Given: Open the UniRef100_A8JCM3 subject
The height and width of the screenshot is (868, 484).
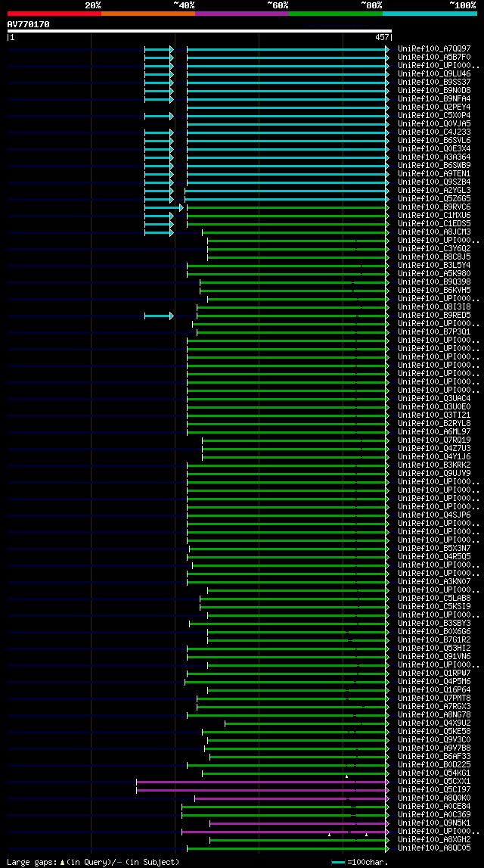Looking at the screenshot, I should coord(434,232).
